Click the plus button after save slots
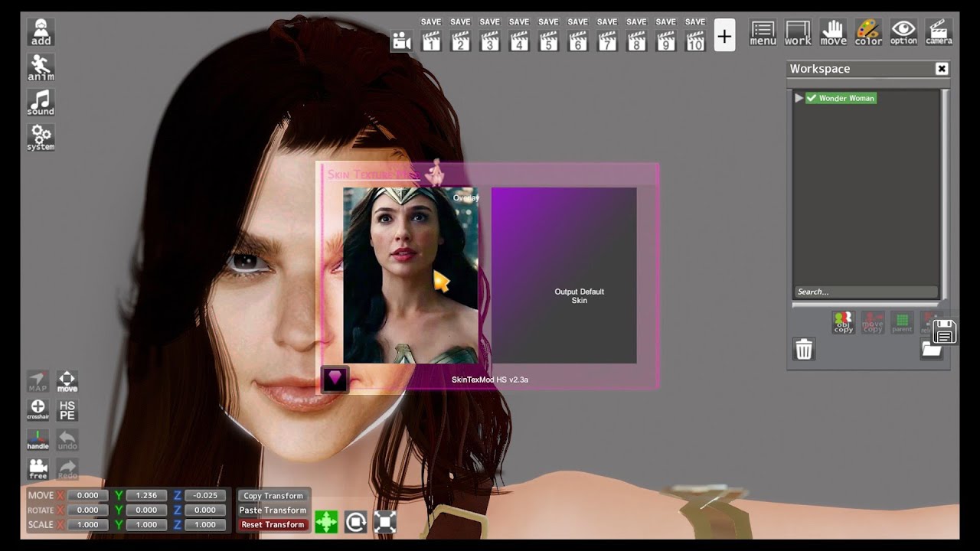Screen dimensions: 980x551 point(724,35)
